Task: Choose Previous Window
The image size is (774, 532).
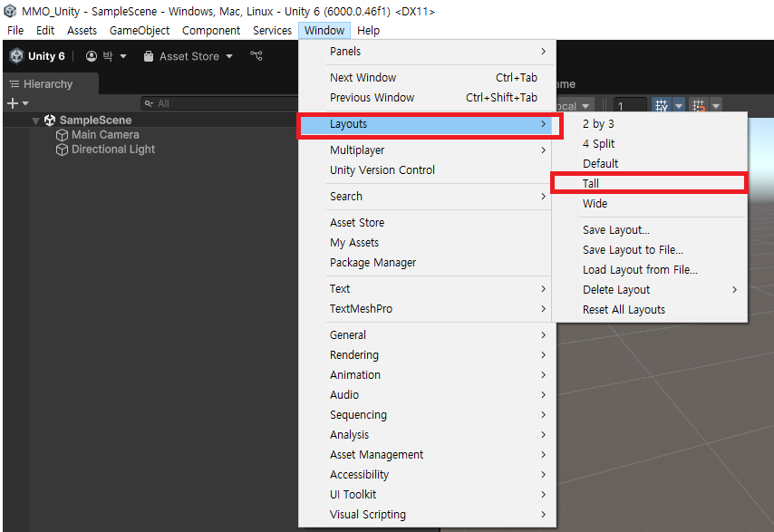Action: [428, 98]
